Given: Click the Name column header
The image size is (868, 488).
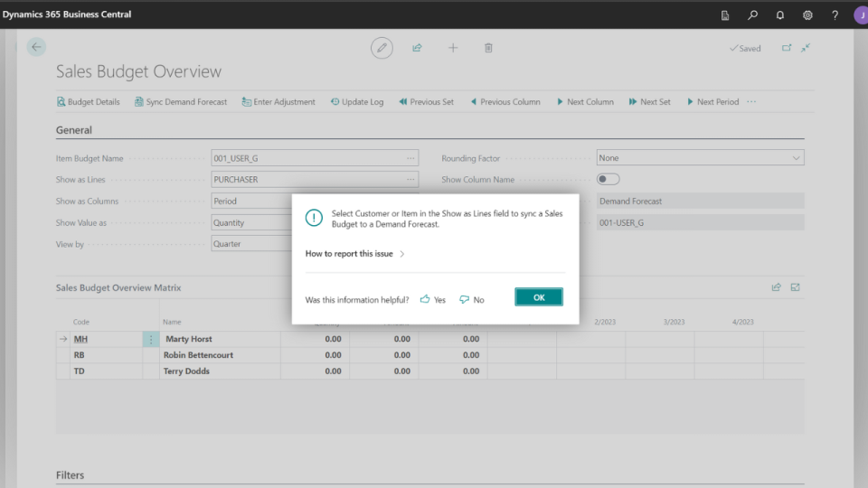Looking at the screenshot, I should tap(172, 322).
